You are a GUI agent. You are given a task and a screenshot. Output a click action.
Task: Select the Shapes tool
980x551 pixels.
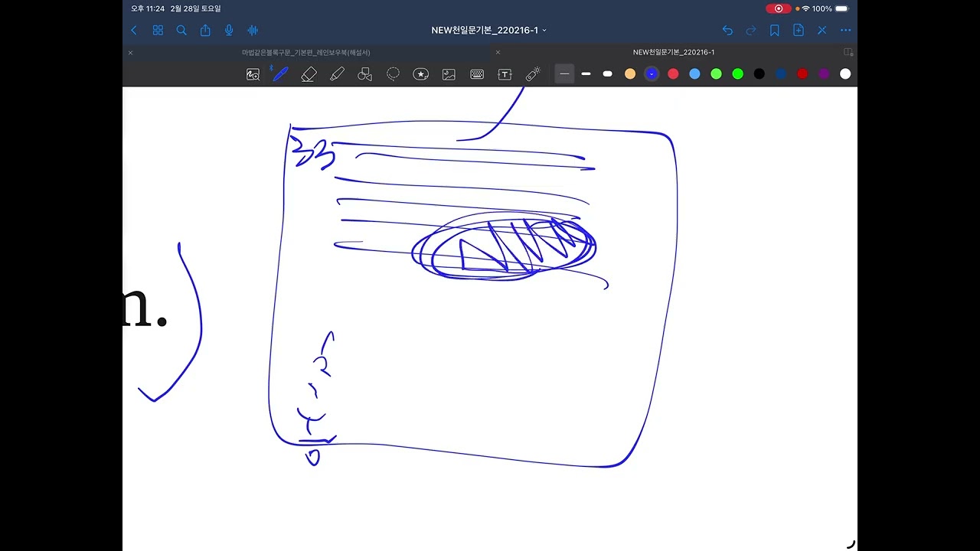click(x=365, y=74)
